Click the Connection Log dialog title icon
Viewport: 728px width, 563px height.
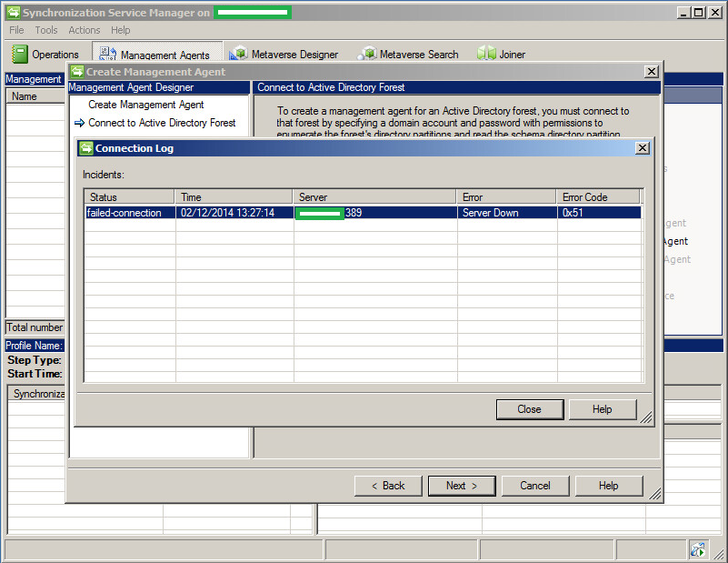[x=86, y=147]
